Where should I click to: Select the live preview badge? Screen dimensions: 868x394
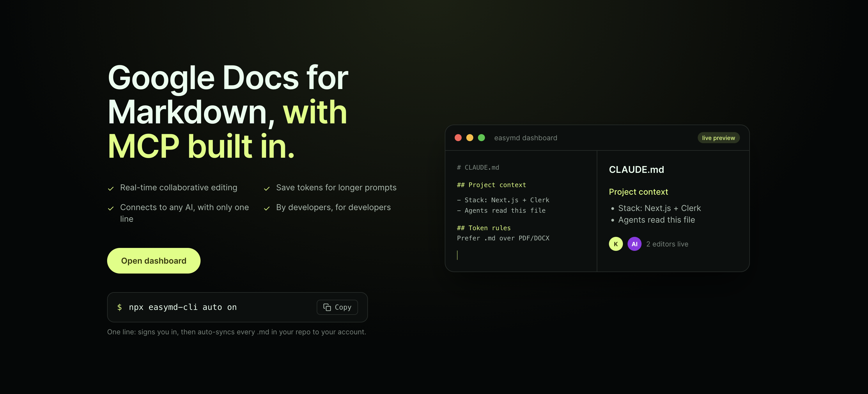click(718, 138)
